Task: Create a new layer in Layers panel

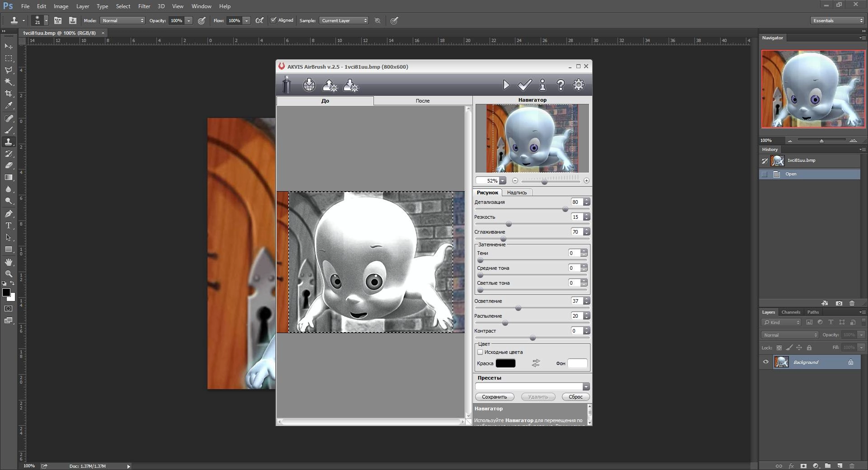Action: pyautogui.click(x=840, y=465)
